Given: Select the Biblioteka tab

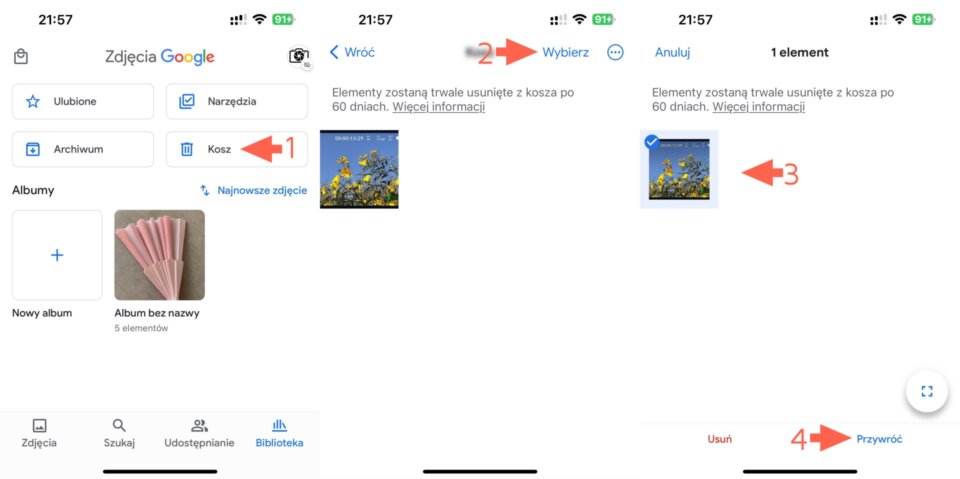Looking at the screenshot, I should tap(279, 434).
